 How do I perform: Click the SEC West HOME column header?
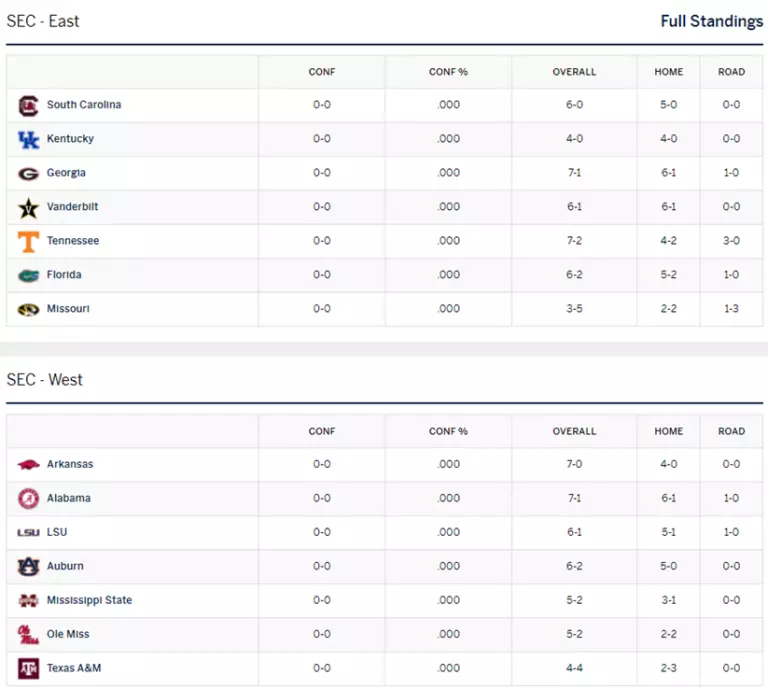click(669, 431)
